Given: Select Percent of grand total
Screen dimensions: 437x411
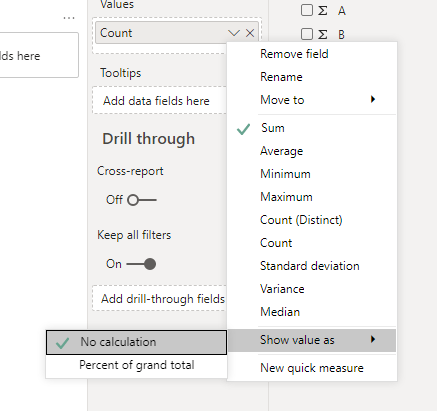Looking at the screenshot, I should (137, 365).
